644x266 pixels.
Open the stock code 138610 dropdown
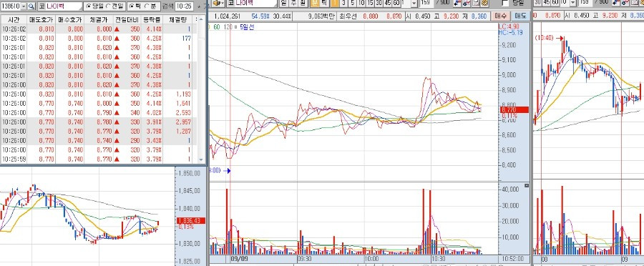tap(23, 6)
